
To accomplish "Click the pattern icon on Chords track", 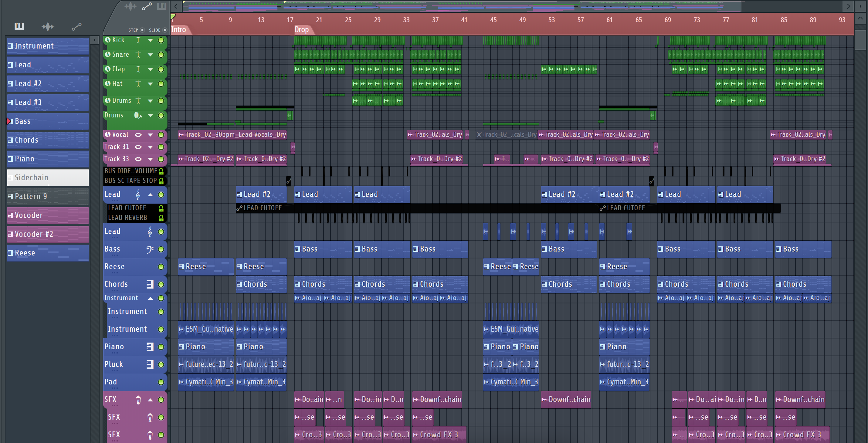I will (x=150, y=284).
